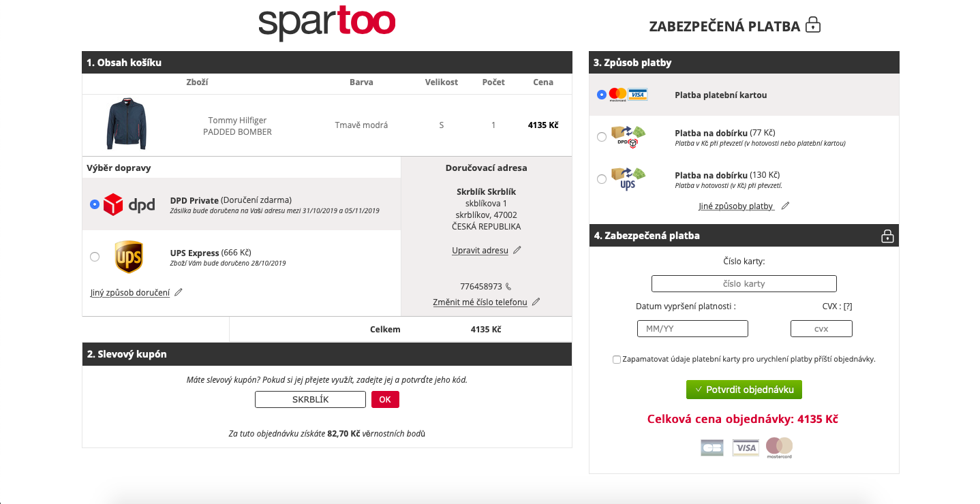Focus the coupon code field with SKRBLÍK
Image resolution: width=980 pixels, height=504 pixels.
[310, 400]
